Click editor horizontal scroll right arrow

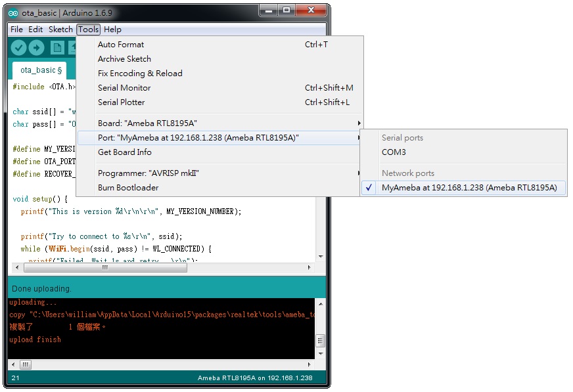tap(309, 267)
